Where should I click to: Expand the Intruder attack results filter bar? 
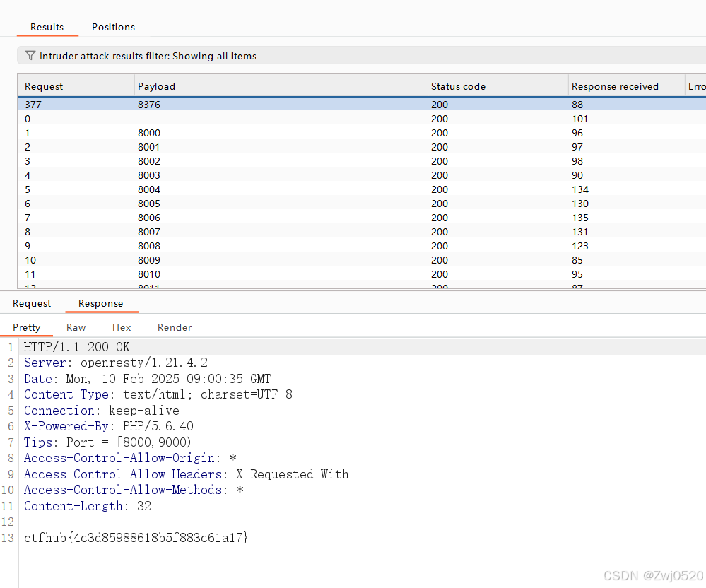[141, 56]
